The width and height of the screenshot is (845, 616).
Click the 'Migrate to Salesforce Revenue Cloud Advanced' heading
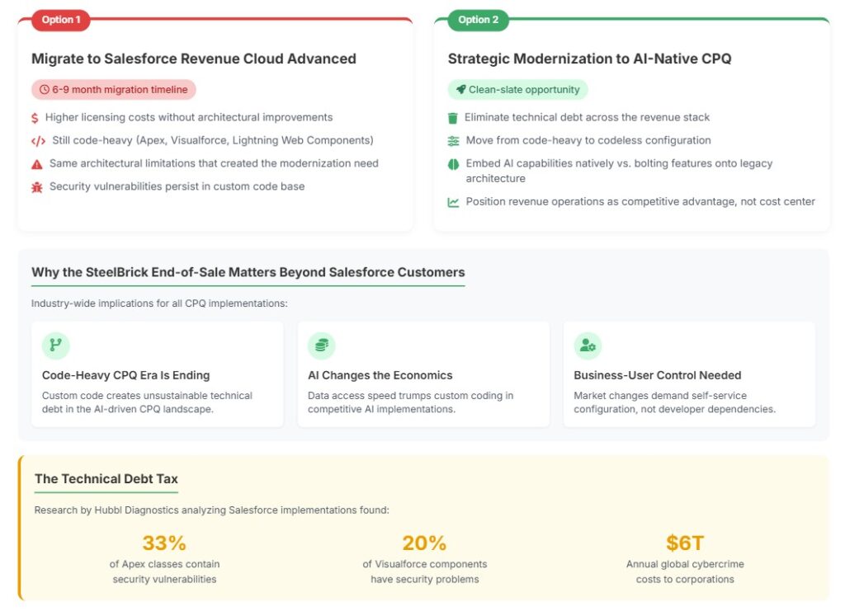194,59
